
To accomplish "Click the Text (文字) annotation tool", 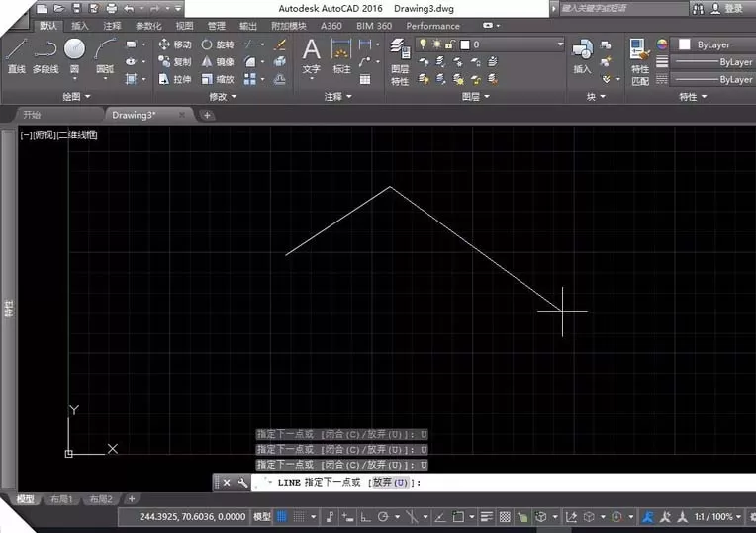I will (x=311, y=57).
